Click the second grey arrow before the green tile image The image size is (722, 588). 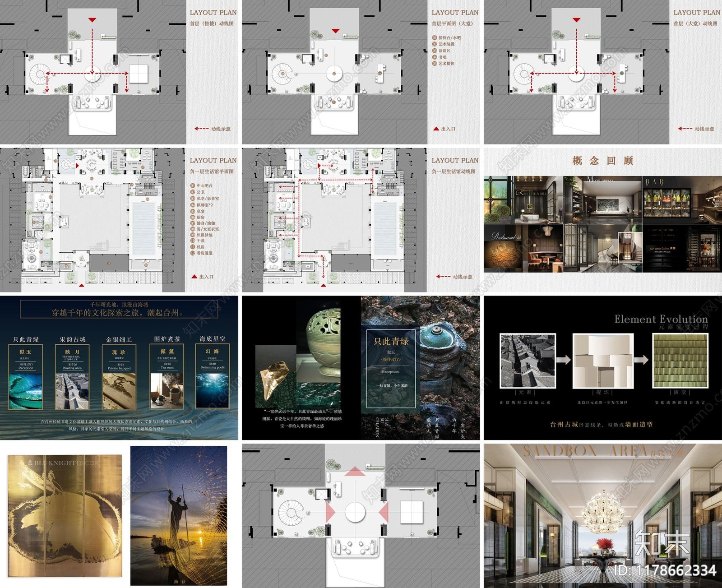(641, 360)
